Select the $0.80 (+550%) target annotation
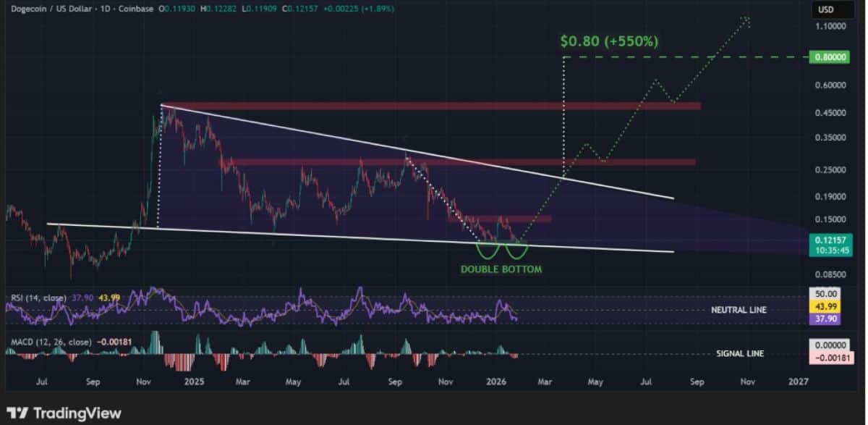 coord(609,41)
